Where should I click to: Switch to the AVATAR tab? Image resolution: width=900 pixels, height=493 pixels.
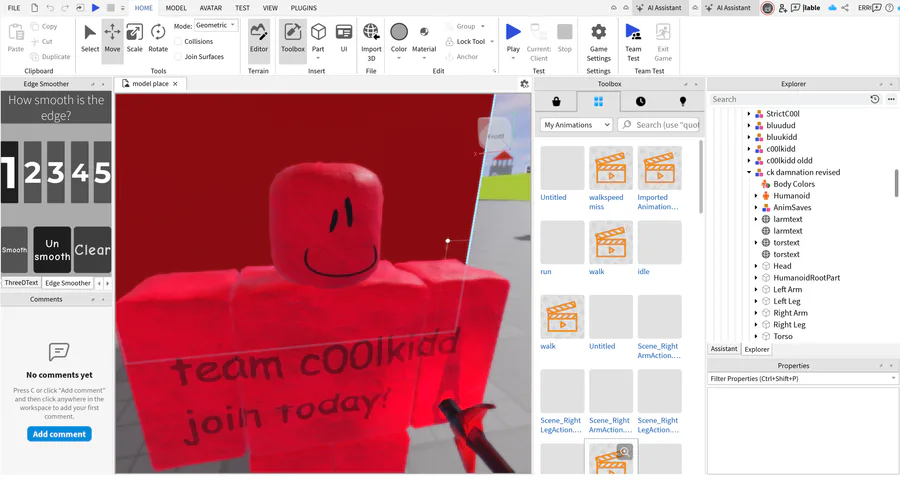211,8
